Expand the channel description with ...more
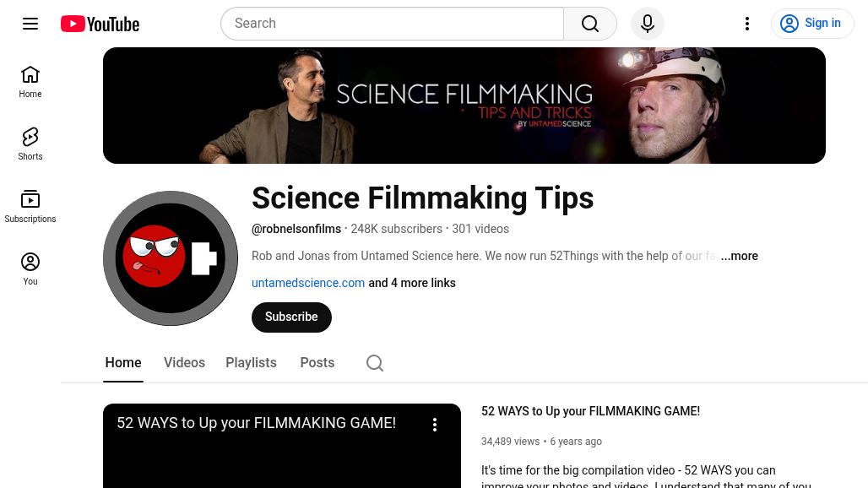 [739, 256]
